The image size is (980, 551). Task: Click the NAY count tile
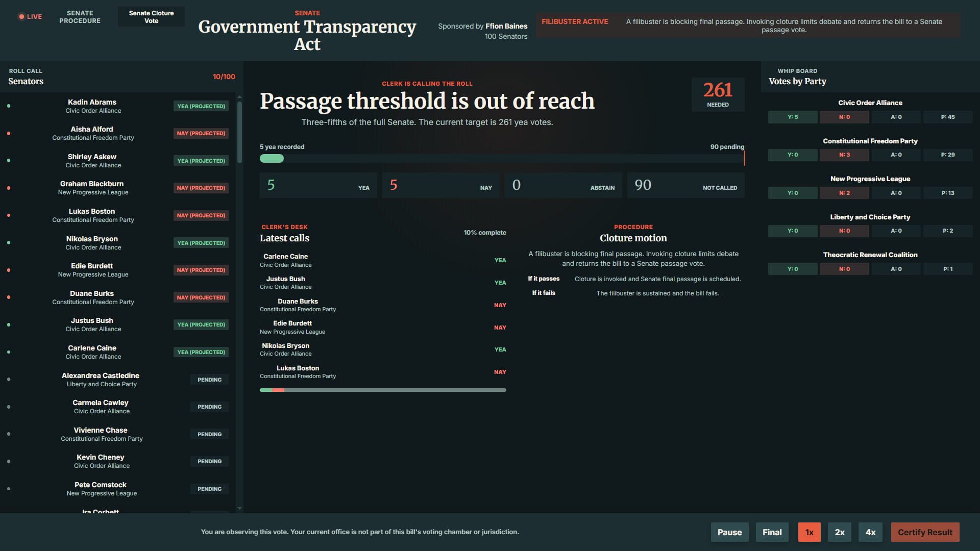pos(440,185)
